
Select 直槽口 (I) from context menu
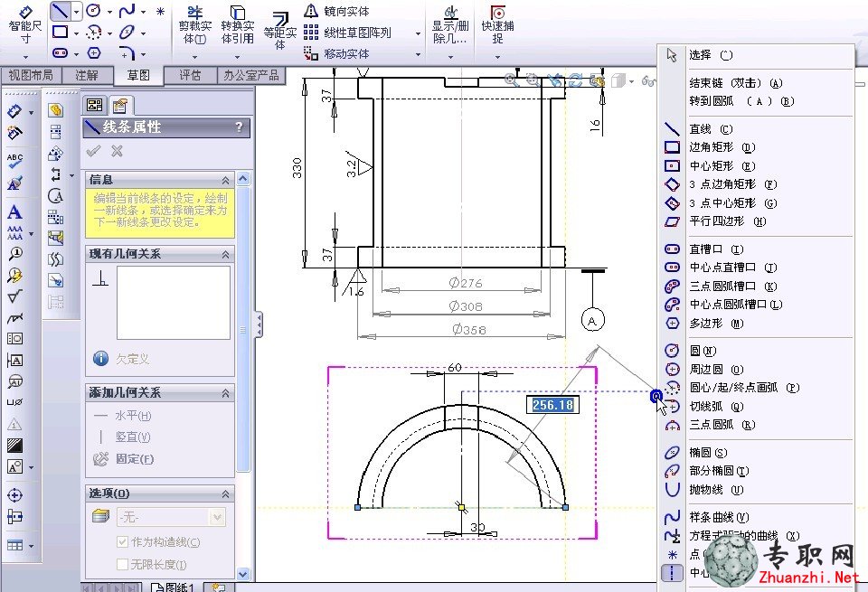click(x=754, y=249)
